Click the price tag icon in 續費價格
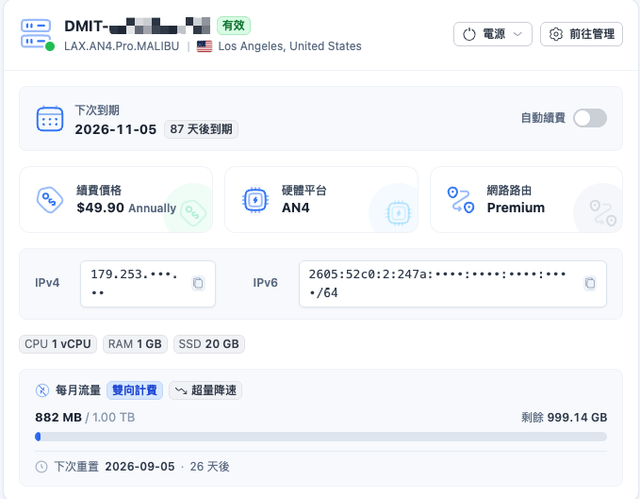The image size is (640, 499). [x=50, y=200]
